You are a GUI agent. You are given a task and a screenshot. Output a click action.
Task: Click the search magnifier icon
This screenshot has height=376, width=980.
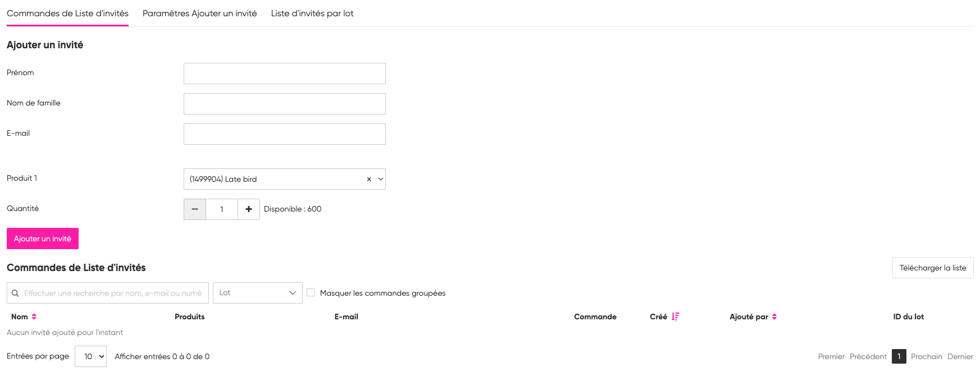(x=15, y=294)
